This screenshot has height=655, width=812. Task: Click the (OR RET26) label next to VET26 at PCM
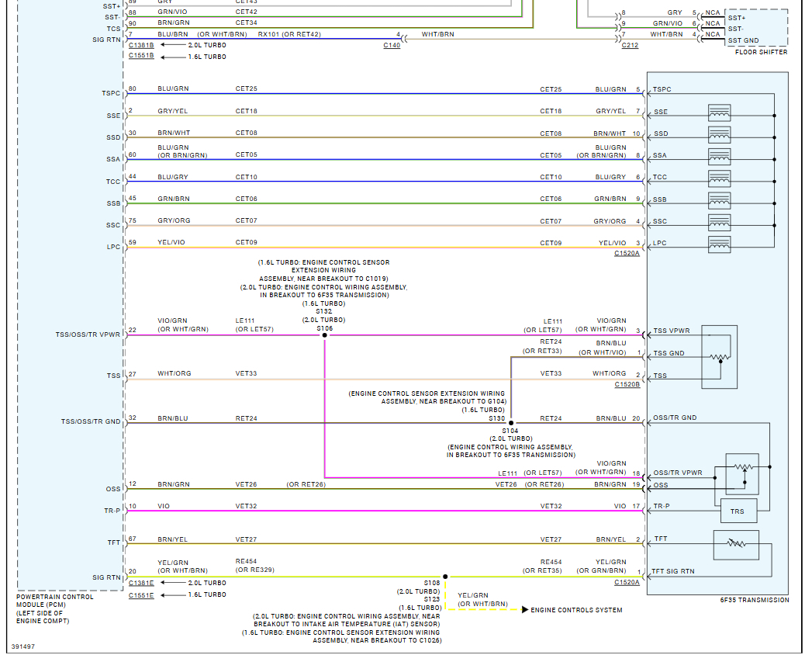(x=306, y=484)
